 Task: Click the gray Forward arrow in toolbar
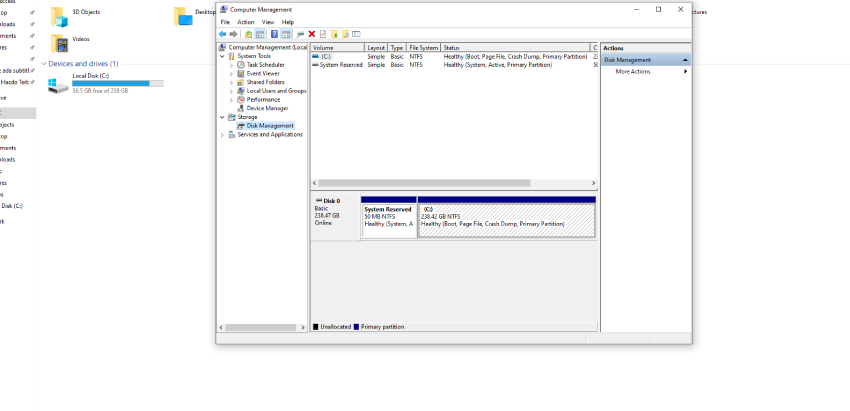click(234, 34)
